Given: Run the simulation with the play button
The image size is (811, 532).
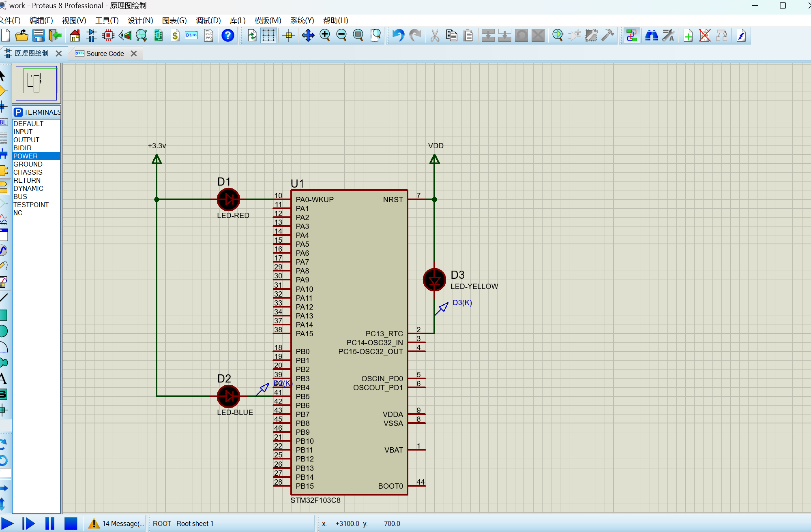Looking at the screenshot, I should (x=8, y=523).
